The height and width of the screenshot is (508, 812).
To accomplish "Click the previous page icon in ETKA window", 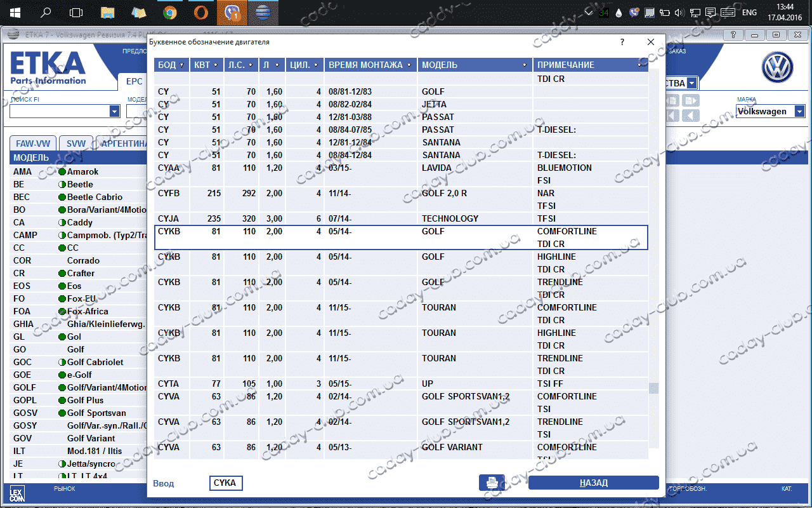I will [x=672, y=100].
